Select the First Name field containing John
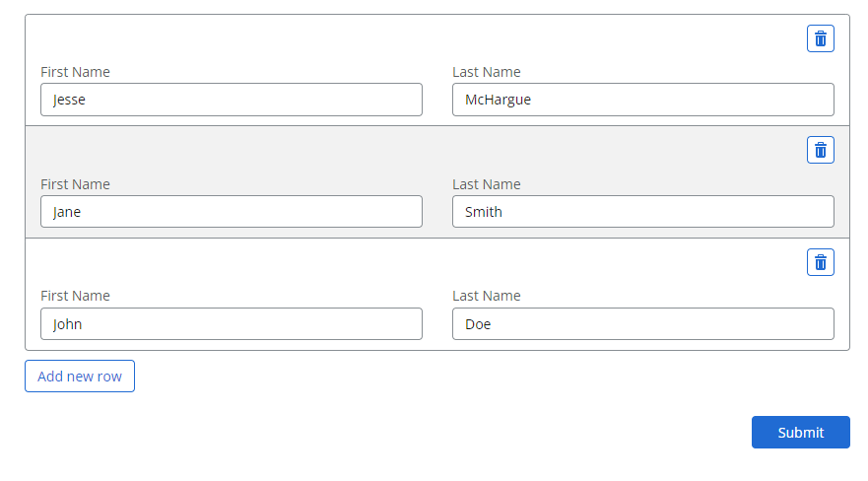 pyautogui.click(x=232, y=323)
